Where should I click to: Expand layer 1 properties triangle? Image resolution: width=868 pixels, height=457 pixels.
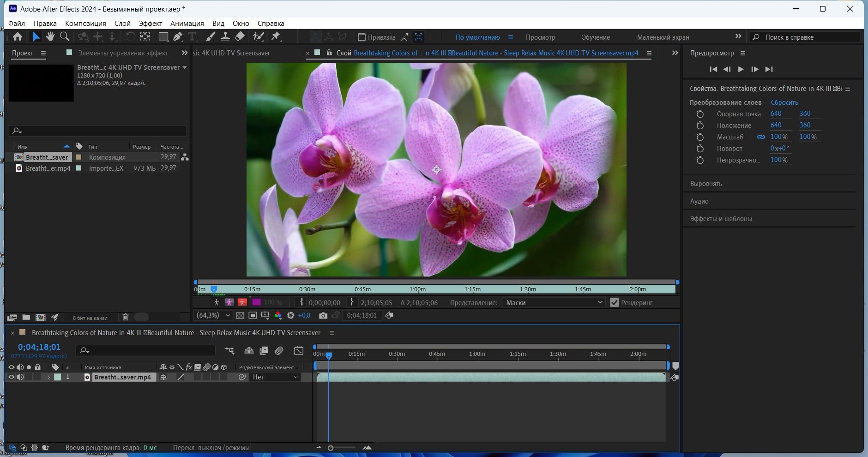coord(48,377)
